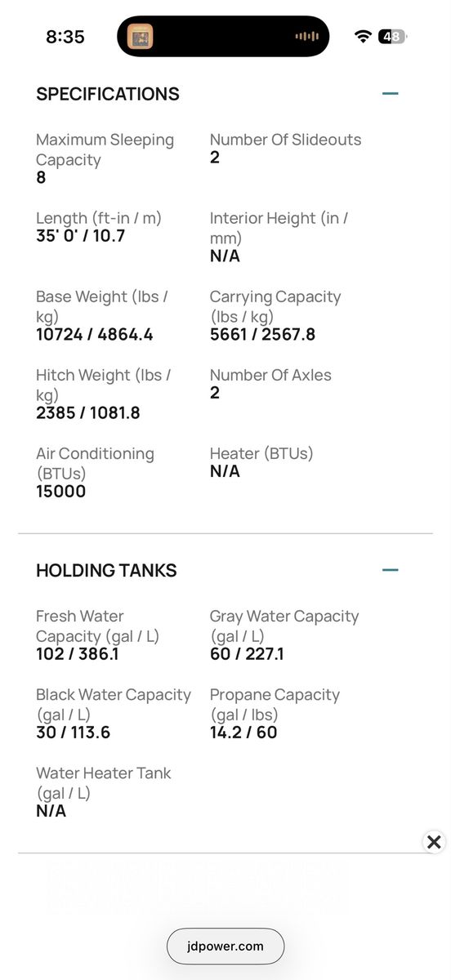
Task: Select the HOLDING TANKS heading
Action: coord(106,570)
